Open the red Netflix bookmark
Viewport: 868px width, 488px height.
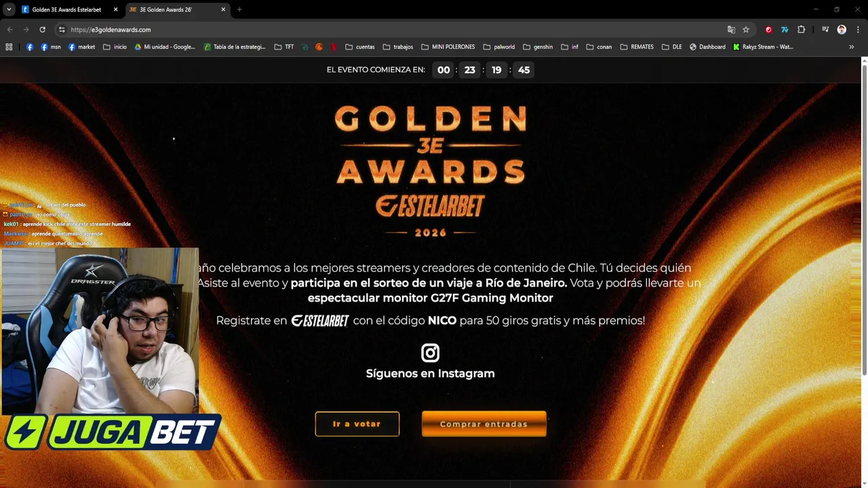334,47
